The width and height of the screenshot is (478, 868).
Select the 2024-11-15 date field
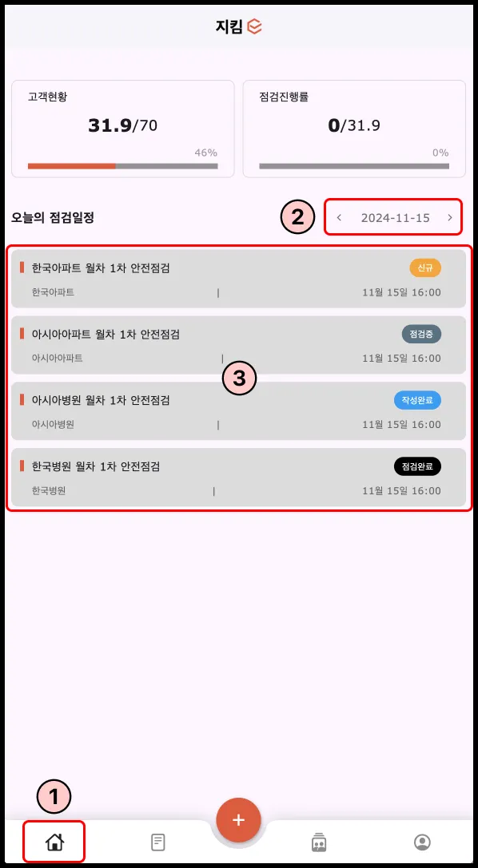[x=395, y=217]
